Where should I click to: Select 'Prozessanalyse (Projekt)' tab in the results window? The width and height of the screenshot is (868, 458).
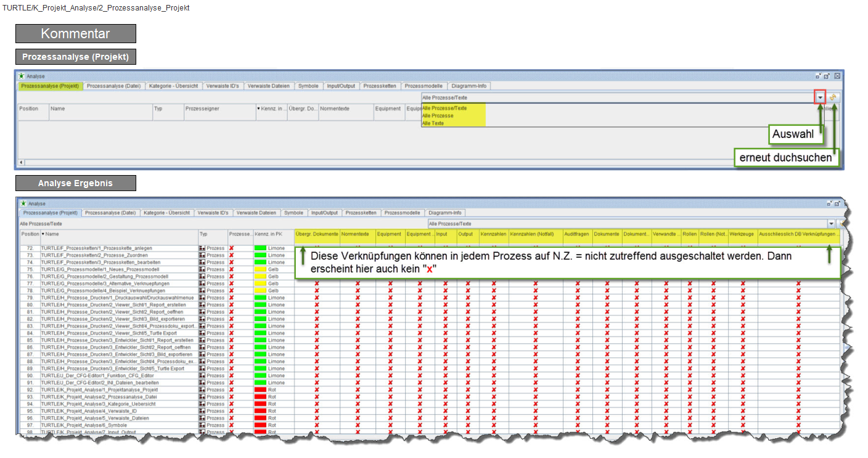[49, 213]
